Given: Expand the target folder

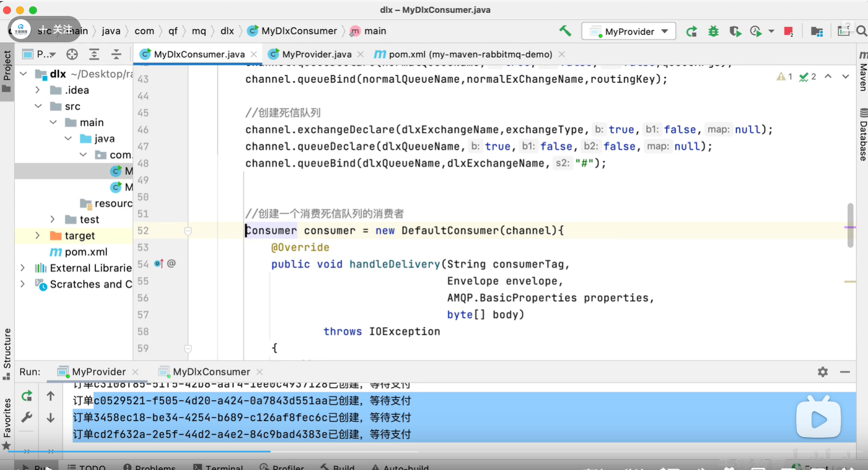Looking at the screenshot, I should pos(37,235).
